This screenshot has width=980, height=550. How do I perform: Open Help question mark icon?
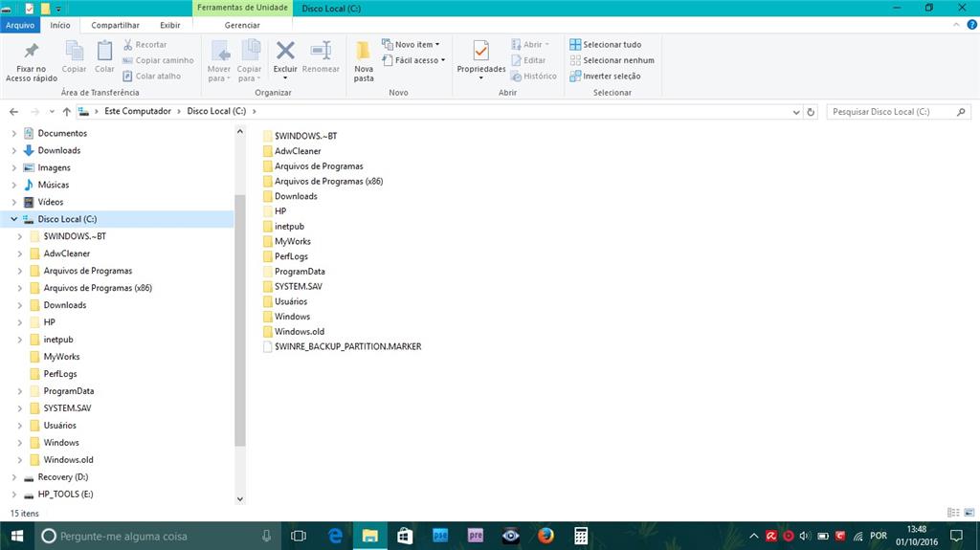coord(972,25)
